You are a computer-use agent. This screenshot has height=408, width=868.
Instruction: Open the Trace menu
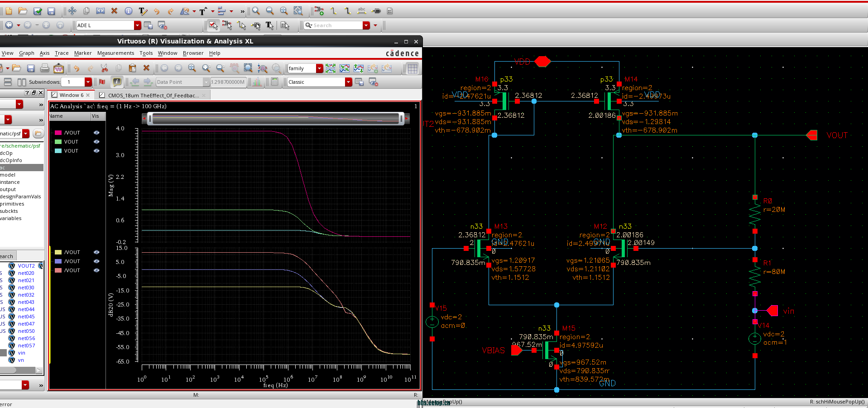(x=62, y=53)
